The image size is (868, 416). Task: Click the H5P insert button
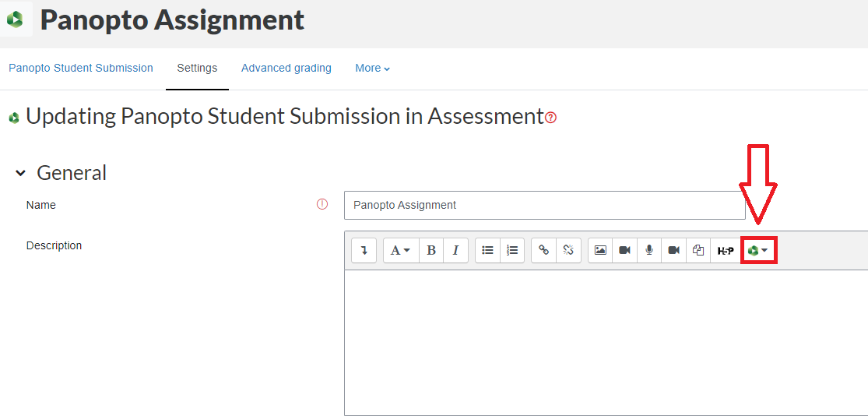pos(726,250)
